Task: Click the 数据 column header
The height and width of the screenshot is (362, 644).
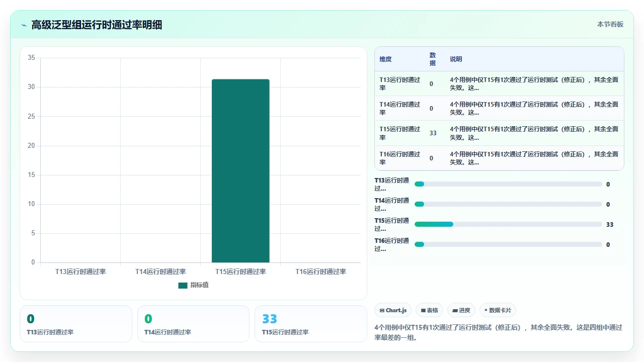Action: click(433, 59)
